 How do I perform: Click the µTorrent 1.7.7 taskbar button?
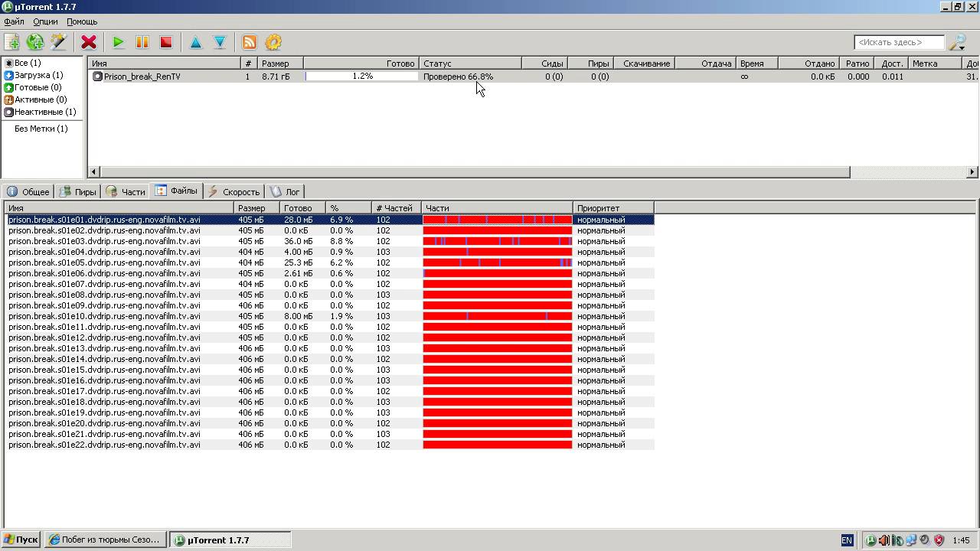(230, 540)
